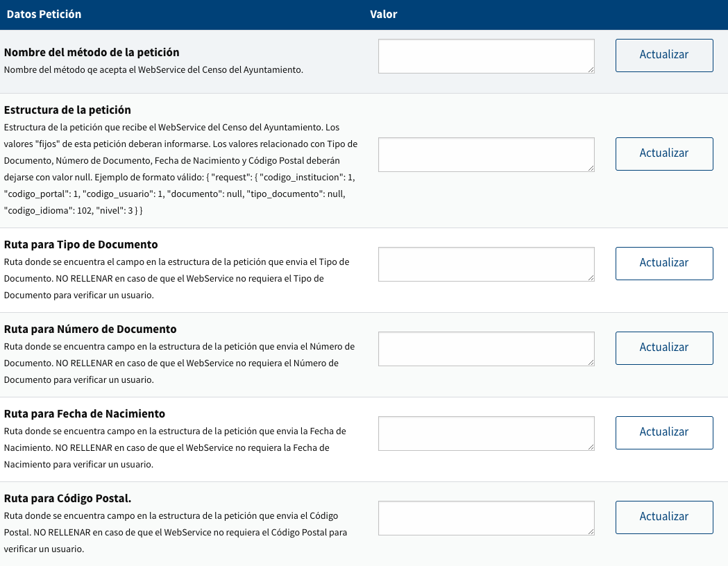The image size is (728, 566).
Task: Update the Ruta para Código Postal row
Action: 664,517
